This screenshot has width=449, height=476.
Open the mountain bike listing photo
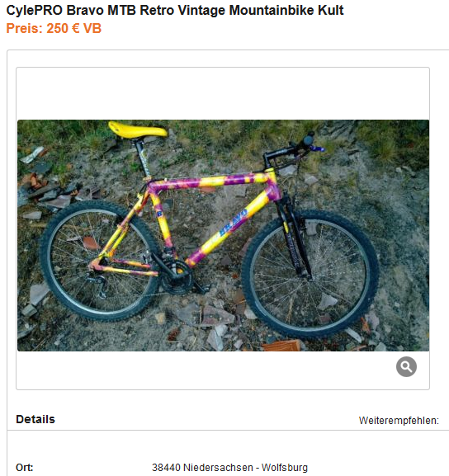coord(224,236)
